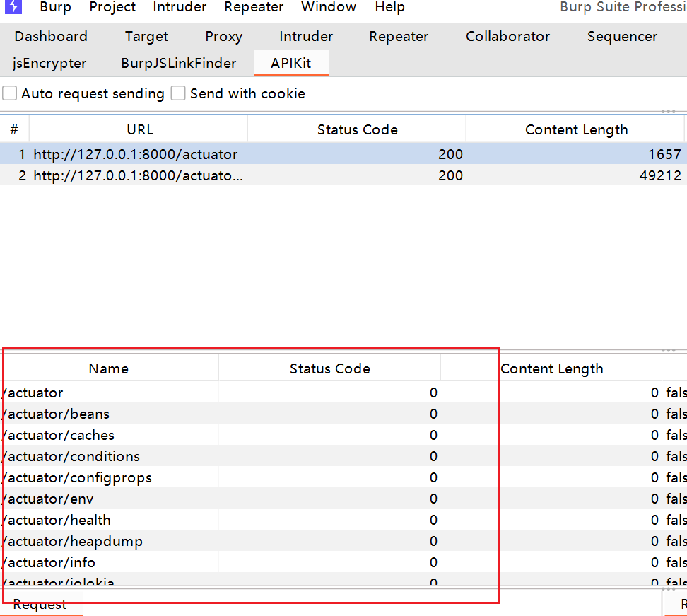Click the Burp Suite logo icon
Image resolution: width=687 pixels, height=616 pixels.
13,6
